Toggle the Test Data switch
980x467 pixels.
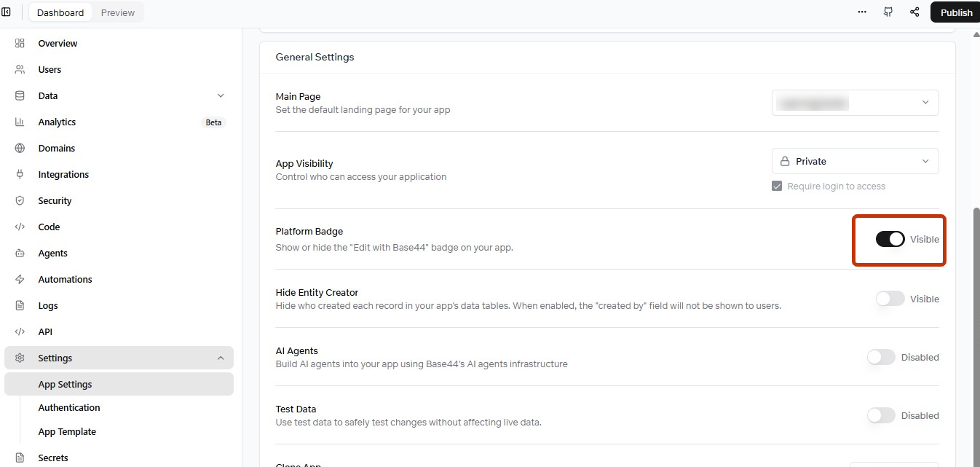coord(881,415)
